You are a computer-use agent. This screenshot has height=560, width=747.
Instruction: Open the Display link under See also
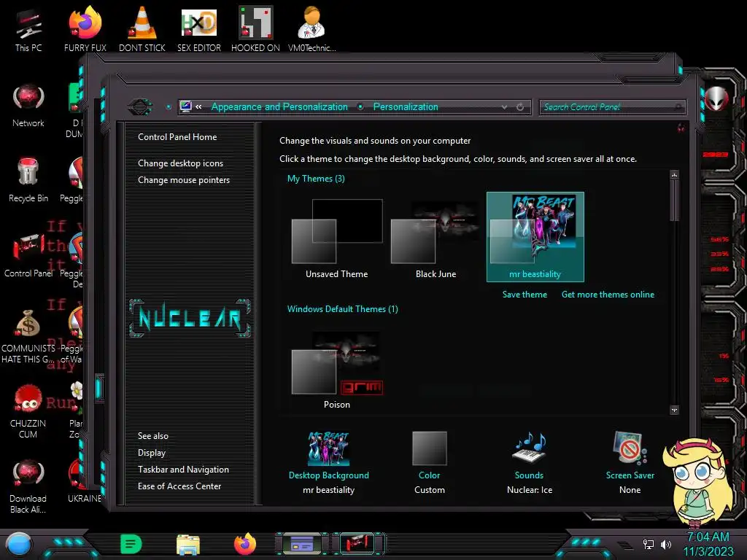[152, 453]
